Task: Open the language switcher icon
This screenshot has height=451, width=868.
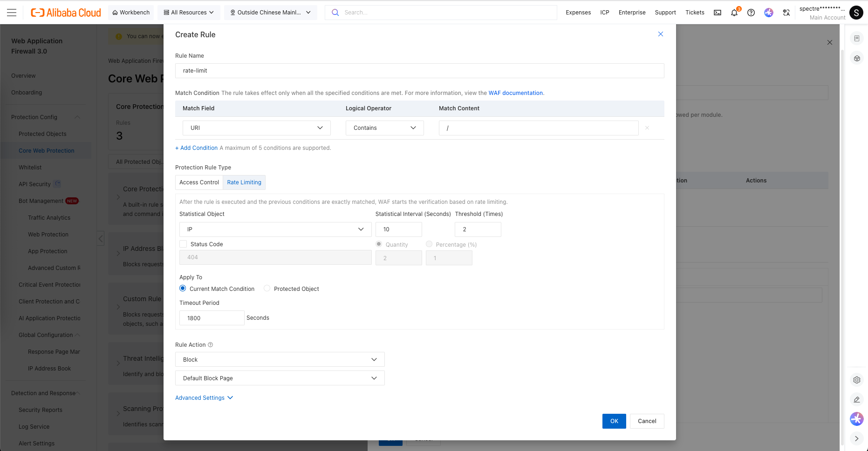Action: pos(786,13)
